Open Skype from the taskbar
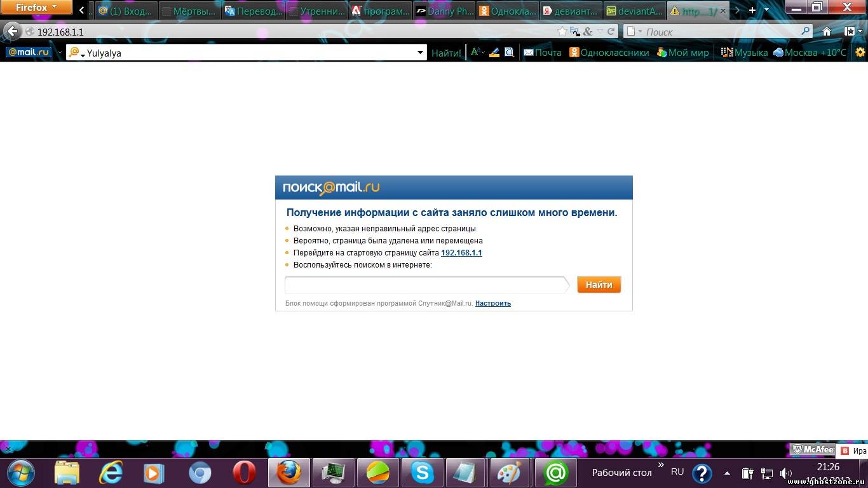The width and height of the screenshot is (868, 488). point(422,473)
